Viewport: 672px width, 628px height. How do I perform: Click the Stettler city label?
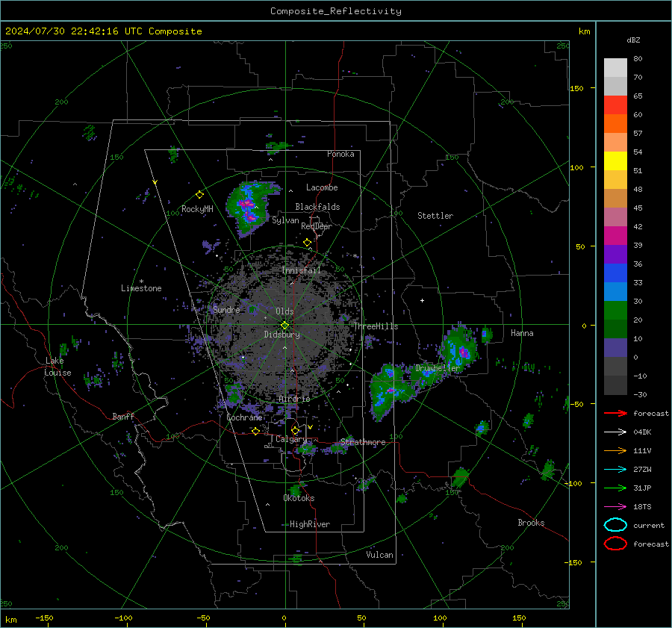click(435, 216)
